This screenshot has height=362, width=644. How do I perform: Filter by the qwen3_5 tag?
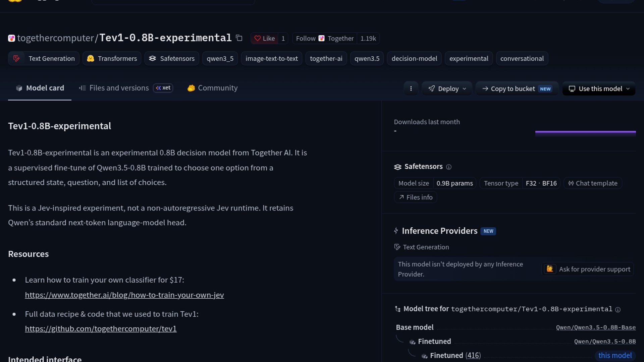click(220, 59)
